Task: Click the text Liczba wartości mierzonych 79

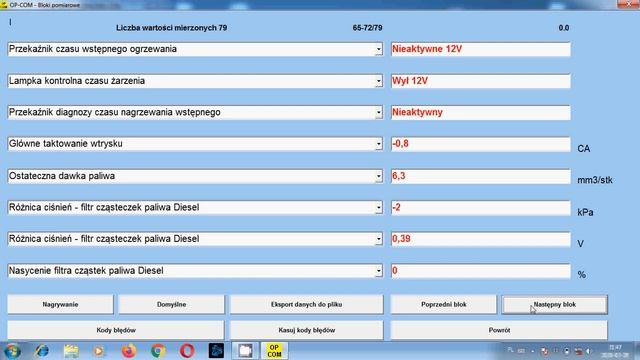Action: [171, 28]
